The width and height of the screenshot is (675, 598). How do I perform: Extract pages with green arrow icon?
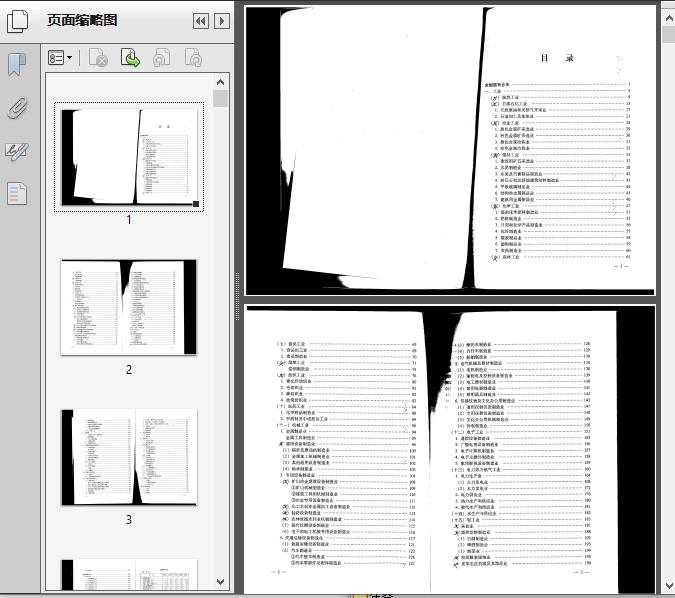130,58
